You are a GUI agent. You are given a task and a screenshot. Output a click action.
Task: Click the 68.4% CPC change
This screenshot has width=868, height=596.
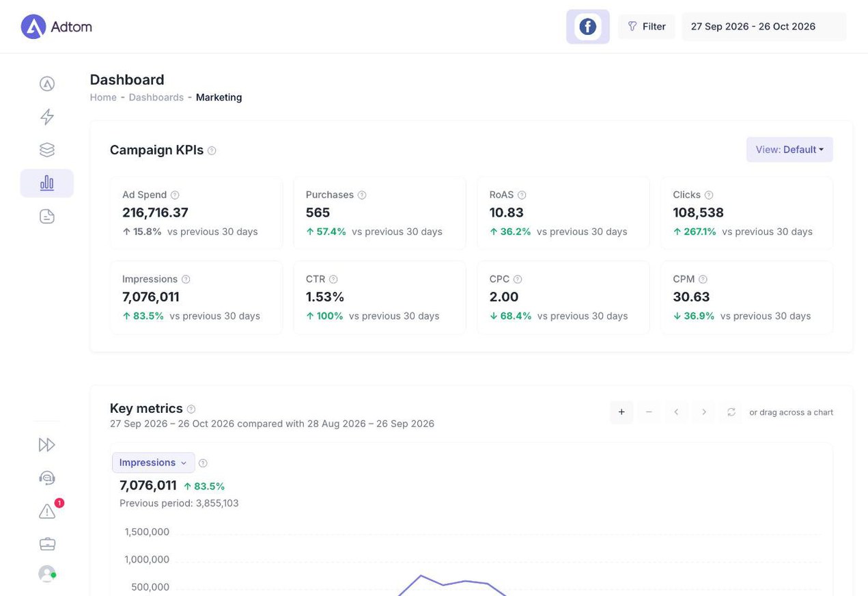(510, 316)
